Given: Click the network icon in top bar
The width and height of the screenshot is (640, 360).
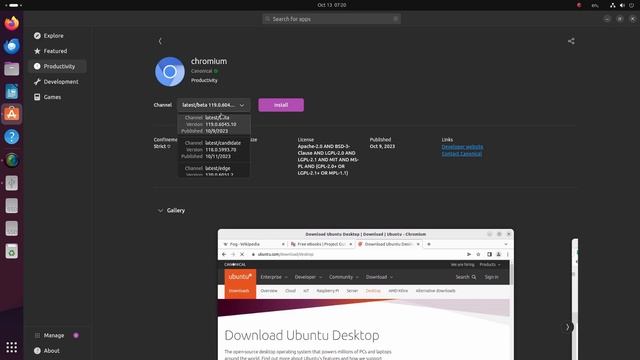Looking at the screenshot, I should pos(612,5).
